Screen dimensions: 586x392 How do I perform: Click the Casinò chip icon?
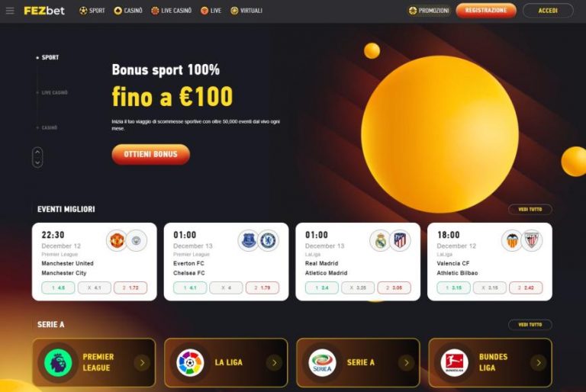pos(118,11)
